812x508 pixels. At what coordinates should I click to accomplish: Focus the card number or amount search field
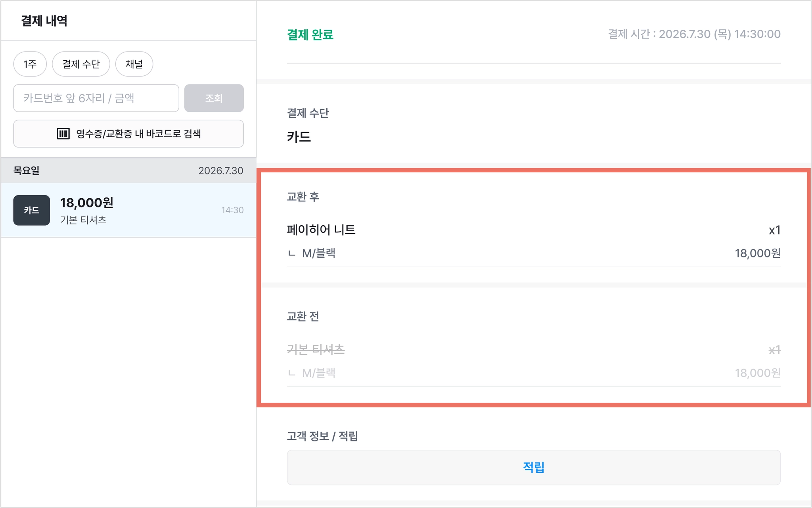pos(96,98)
